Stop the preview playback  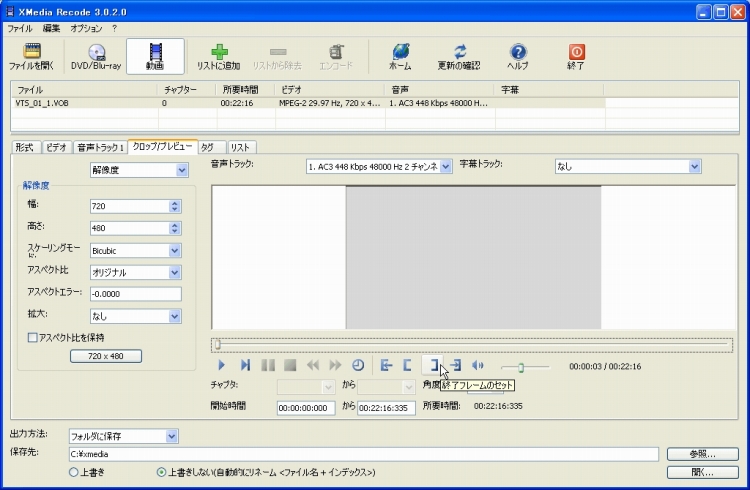click(290, 366)
